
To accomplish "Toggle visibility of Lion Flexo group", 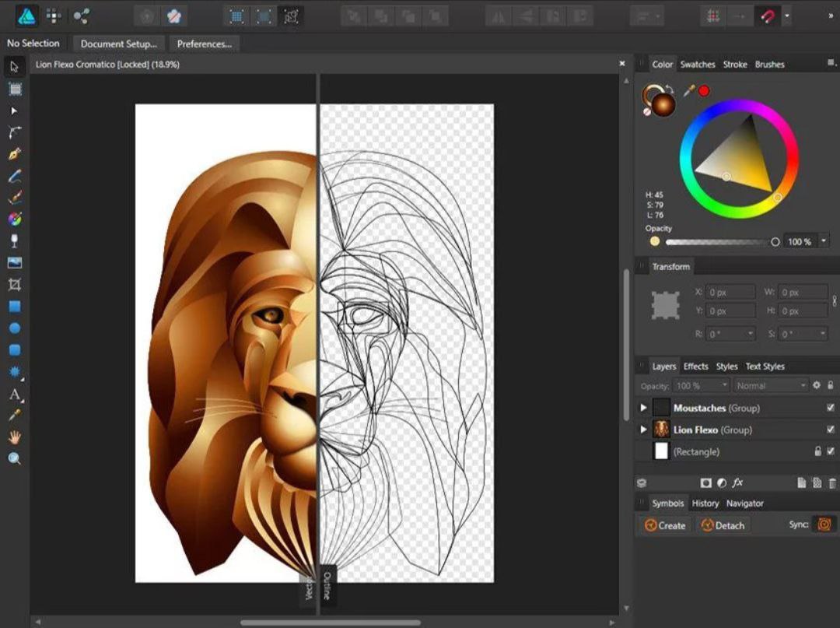I will coord(830,430).
